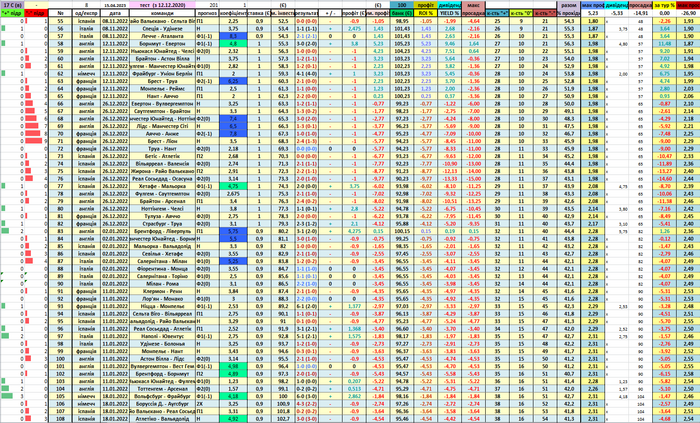This screenshot has width=700, height=423.
Task: Click the 'Брест - Ліон' cell
Action: (162, 141)
